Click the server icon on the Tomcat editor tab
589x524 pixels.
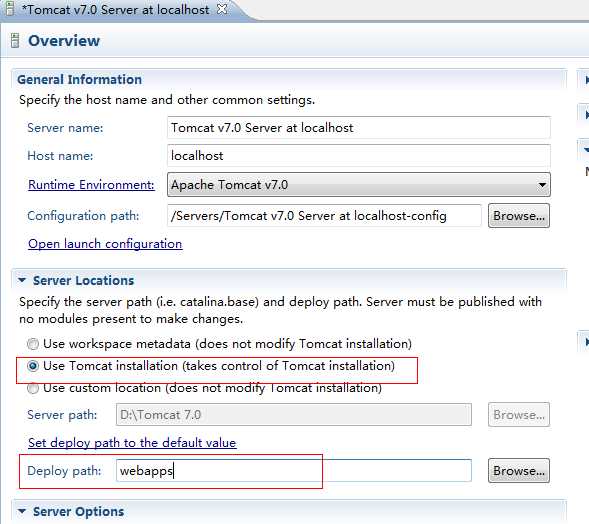(x=9, y=9)
